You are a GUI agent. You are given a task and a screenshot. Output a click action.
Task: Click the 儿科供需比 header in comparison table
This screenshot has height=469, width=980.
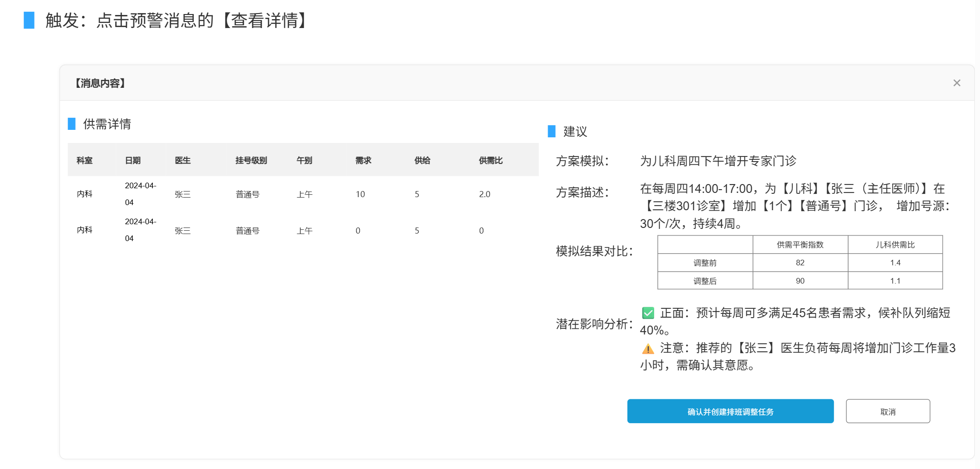[x=895, y=245]
